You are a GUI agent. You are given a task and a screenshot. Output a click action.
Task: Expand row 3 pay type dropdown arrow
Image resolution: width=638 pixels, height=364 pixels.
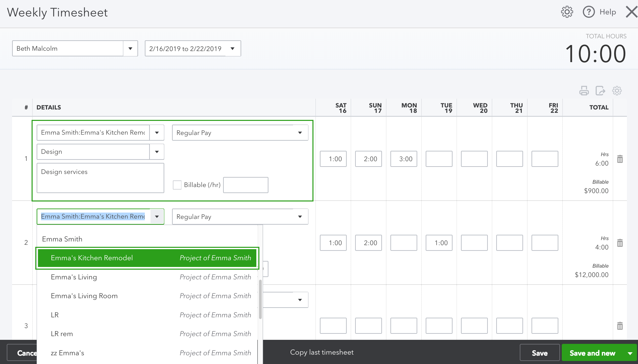click(300, 300)
